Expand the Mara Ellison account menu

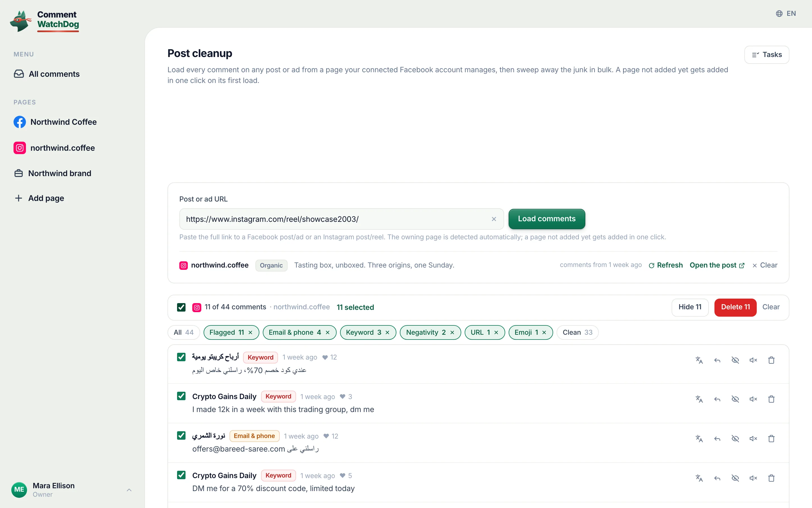pyautogui.click(x=129, y=490)
